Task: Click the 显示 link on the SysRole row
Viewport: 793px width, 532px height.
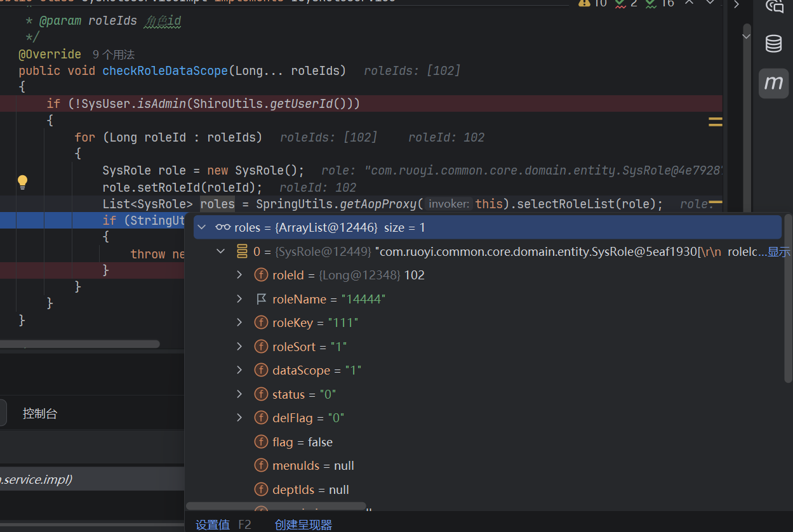Action: click(x=779, y=251)
